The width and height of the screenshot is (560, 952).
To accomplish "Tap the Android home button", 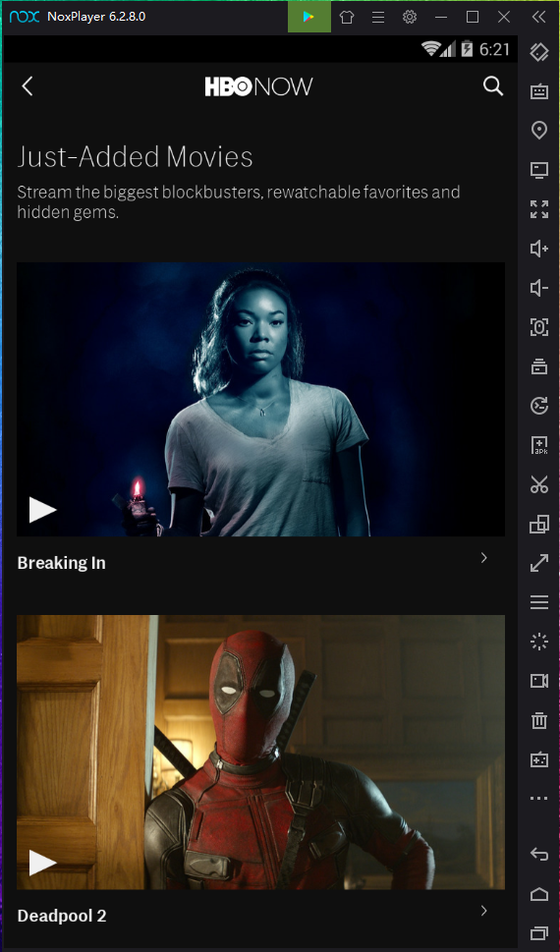I will coord(538,894).
